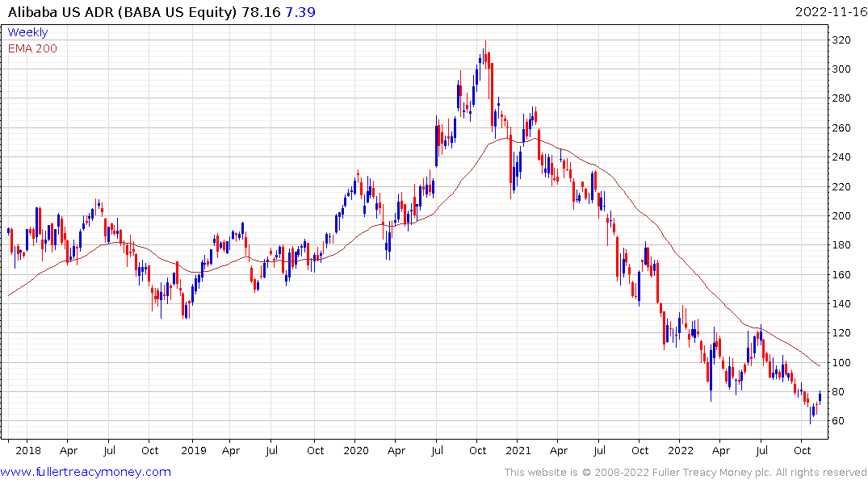This screenshot has height=484, width=868.
Task: Select the 180 price axis label
Action: [841, 245]
